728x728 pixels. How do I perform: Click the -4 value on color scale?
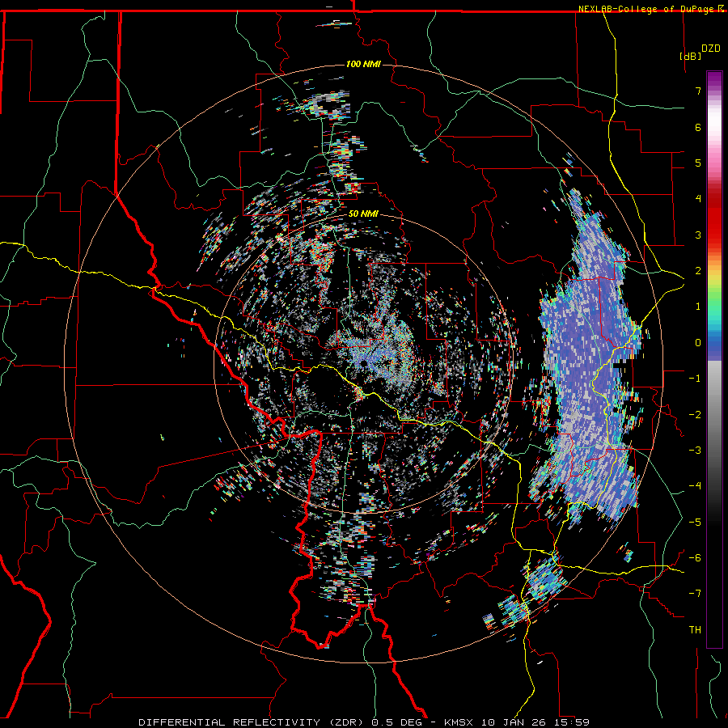click(695, 485)
